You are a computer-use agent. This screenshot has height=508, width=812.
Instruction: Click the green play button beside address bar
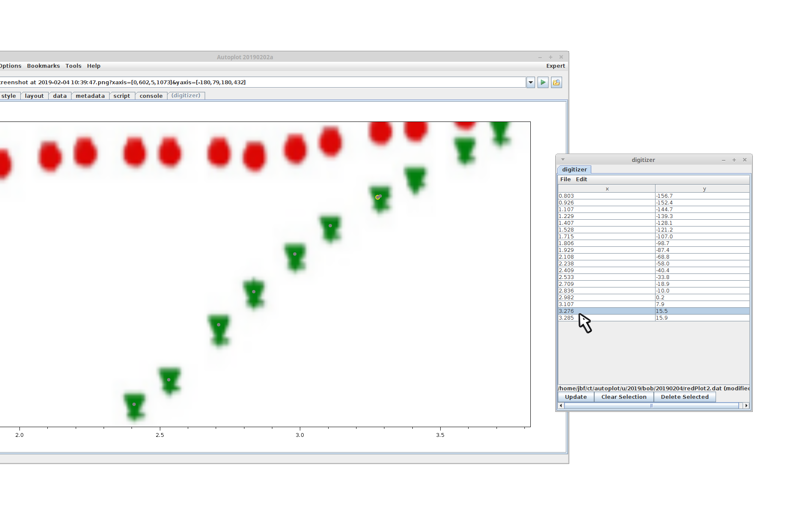[543, 83]
